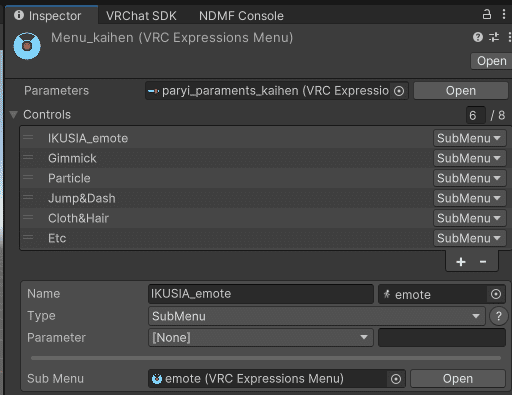
Task: Click Open button beside Sub Menu field
Action: (458, 379)
